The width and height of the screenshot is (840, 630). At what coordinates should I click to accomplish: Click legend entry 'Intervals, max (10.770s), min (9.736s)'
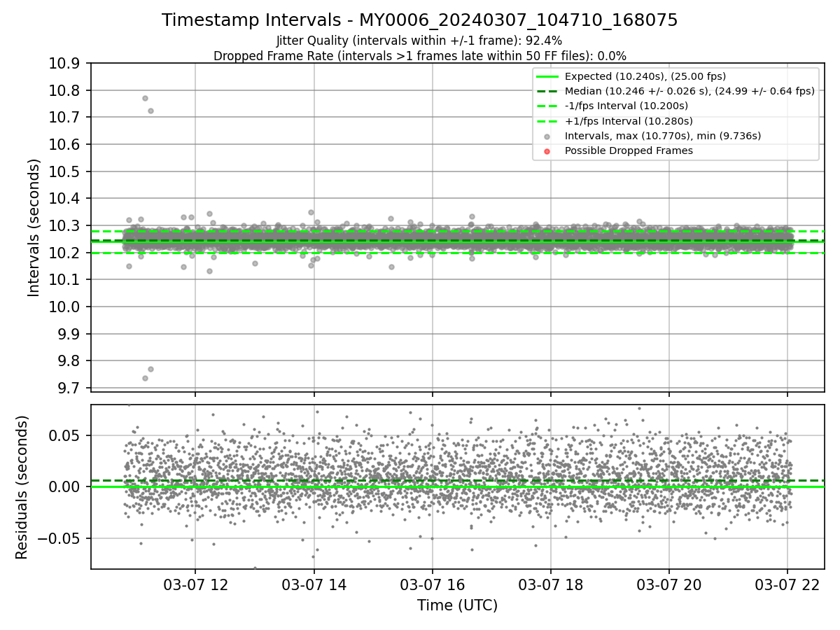(663, 136)
